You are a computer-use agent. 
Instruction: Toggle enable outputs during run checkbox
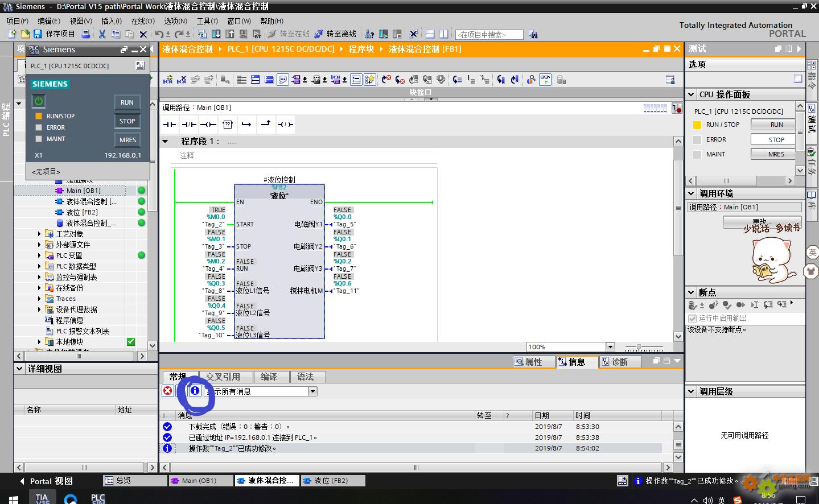(x=693, y=319)
